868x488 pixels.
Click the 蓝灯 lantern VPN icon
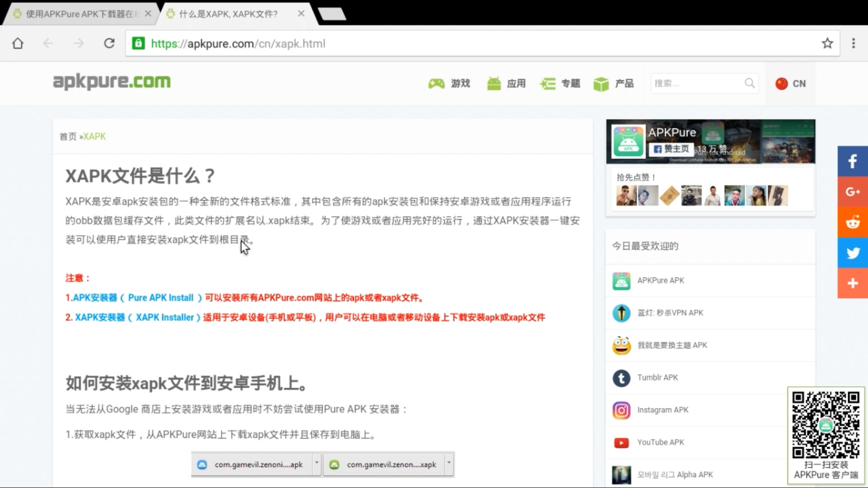622,313
